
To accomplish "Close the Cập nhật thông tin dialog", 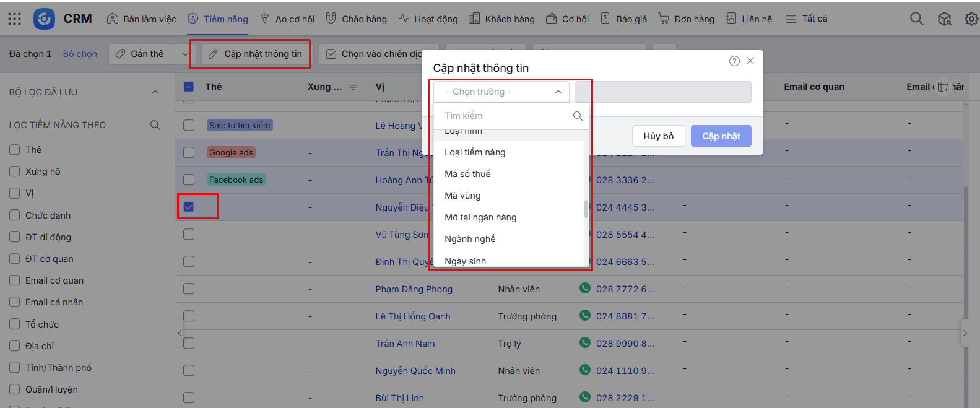I will pos(750,61).
